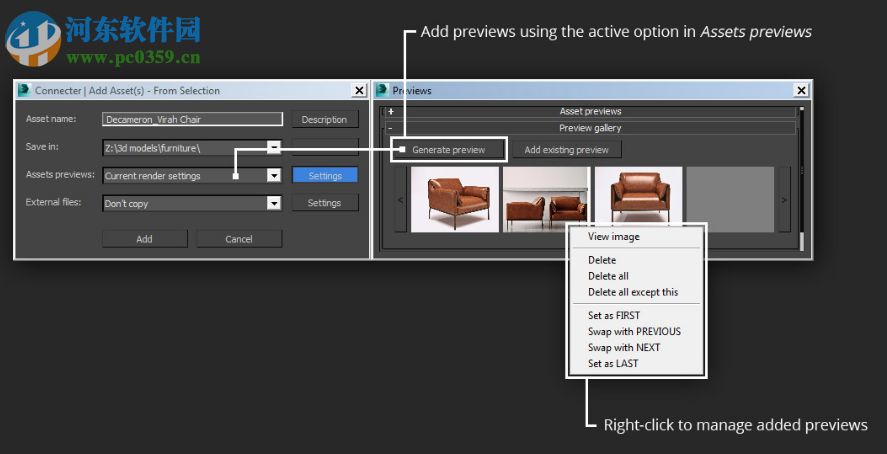Choose Swap with PREVIOUS menu entry
Screen dimensions: 887x454
click(636, 331)
